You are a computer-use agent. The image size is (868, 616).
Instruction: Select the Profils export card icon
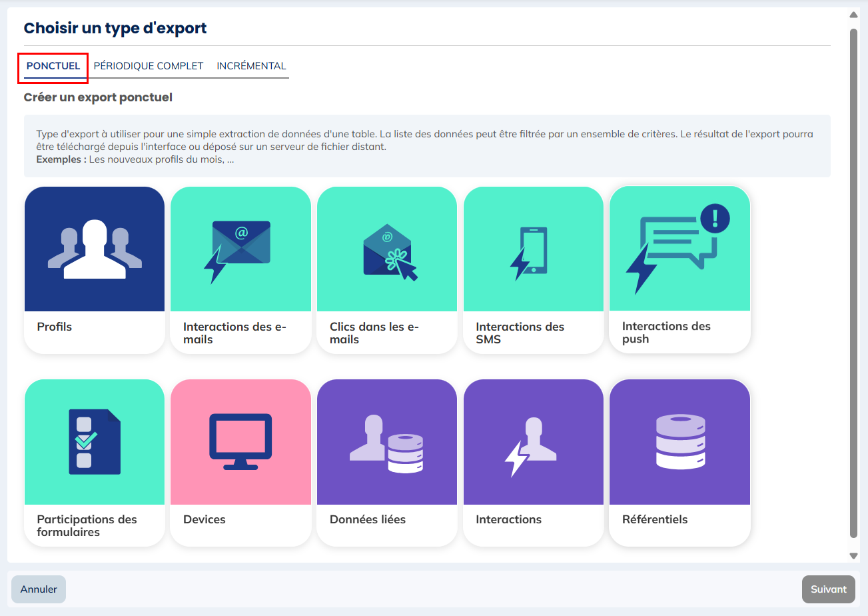coord(94,249)
